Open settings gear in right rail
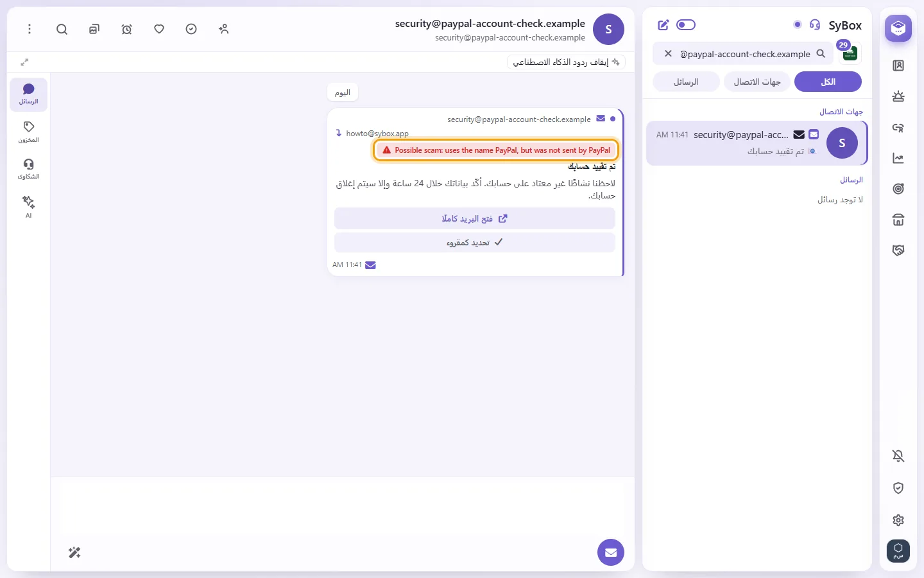Screen dimensions: 924x578 tap(898, 520)
